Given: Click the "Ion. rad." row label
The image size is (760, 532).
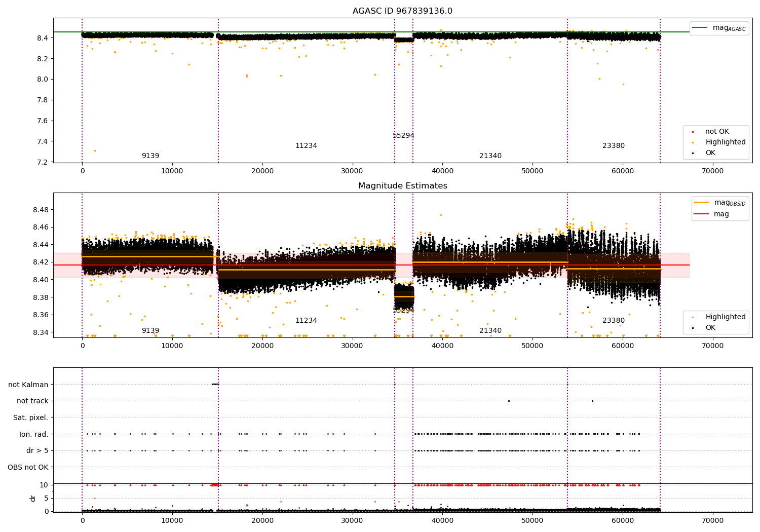Looking at the screenshot, I should click(x=34, y=435).
